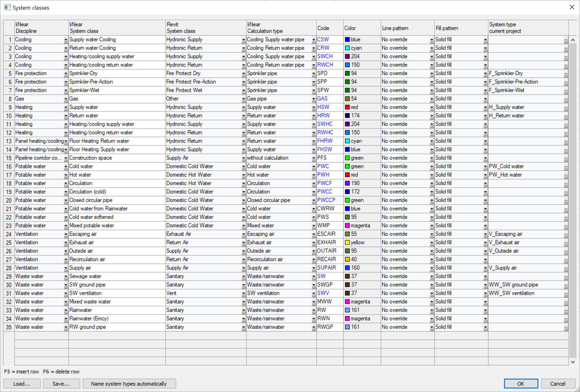Click the blue color swatch for CSW
Viewport: 580px width, 392px height.
(x=347, y=40)
